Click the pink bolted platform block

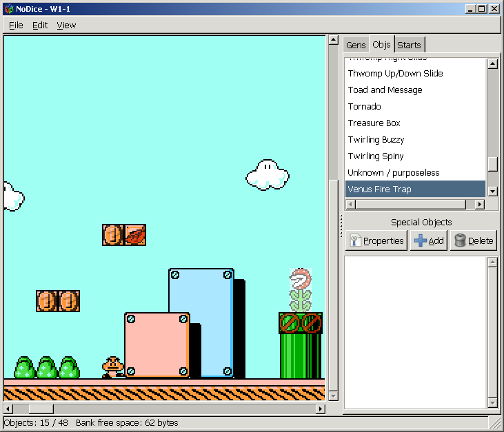point(157,345)
